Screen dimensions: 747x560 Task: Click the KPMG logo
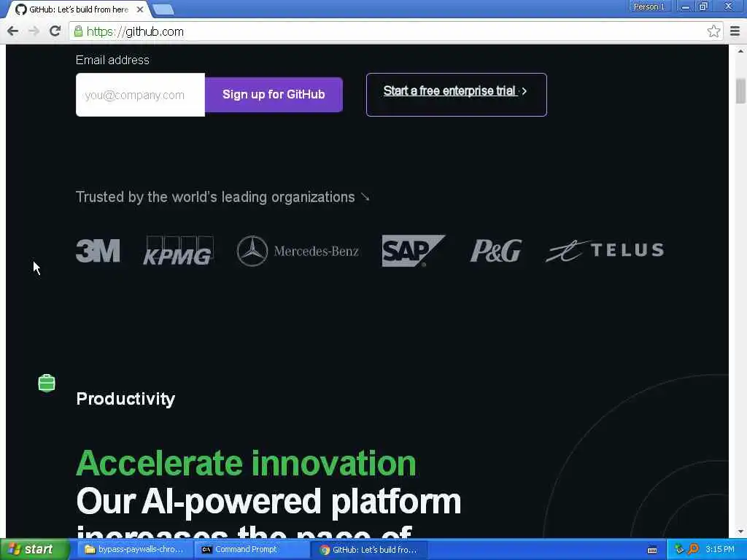[x=178, y=251]
